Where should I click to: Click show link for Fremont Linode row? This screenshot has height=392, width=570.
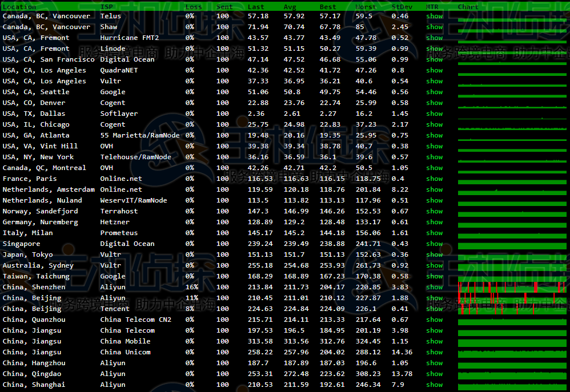[x=435, y=49]
